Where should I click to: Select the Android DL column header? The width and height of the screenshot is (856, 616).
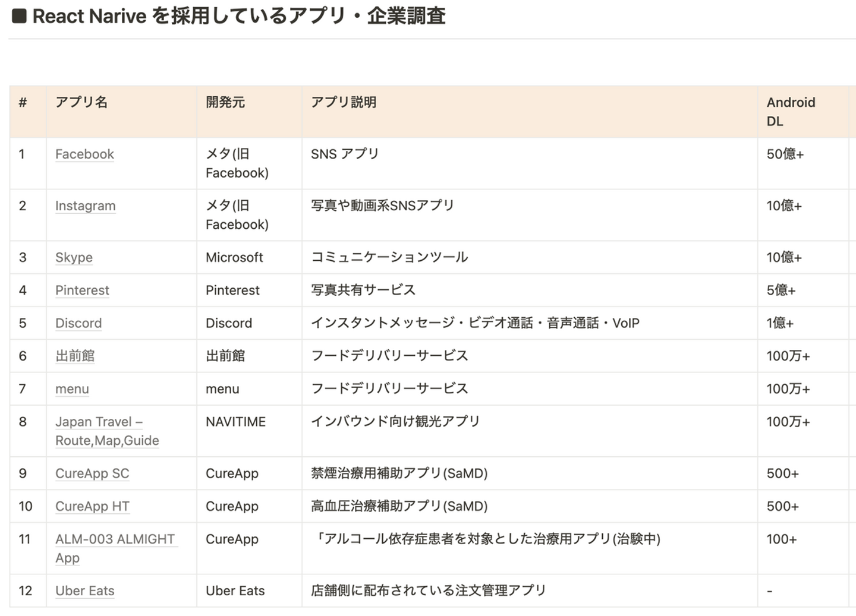pyautogui.click(x=791, y=112)
